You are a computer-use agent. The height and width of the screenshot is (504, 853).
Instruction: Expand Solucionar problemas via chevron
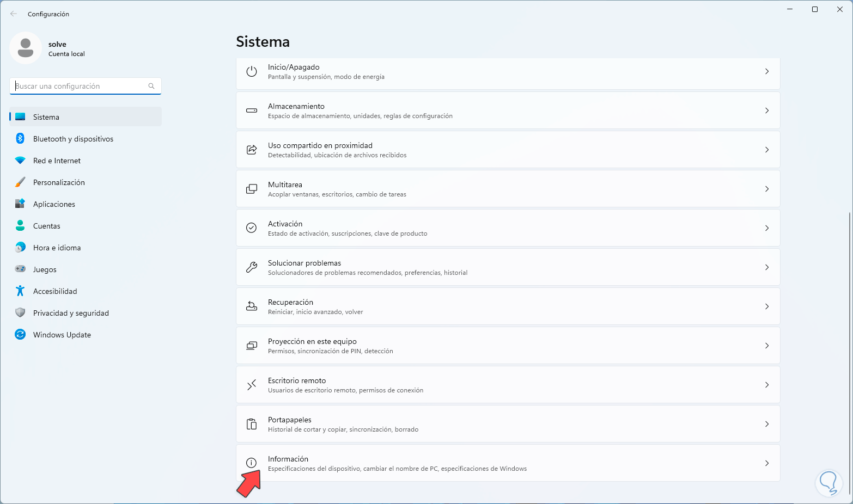767,267
